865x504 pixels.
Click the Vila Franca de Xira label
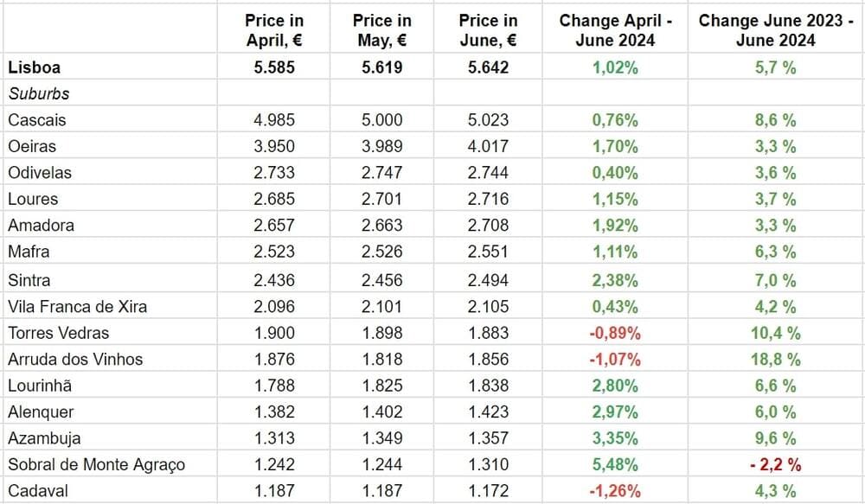point(77,306)
